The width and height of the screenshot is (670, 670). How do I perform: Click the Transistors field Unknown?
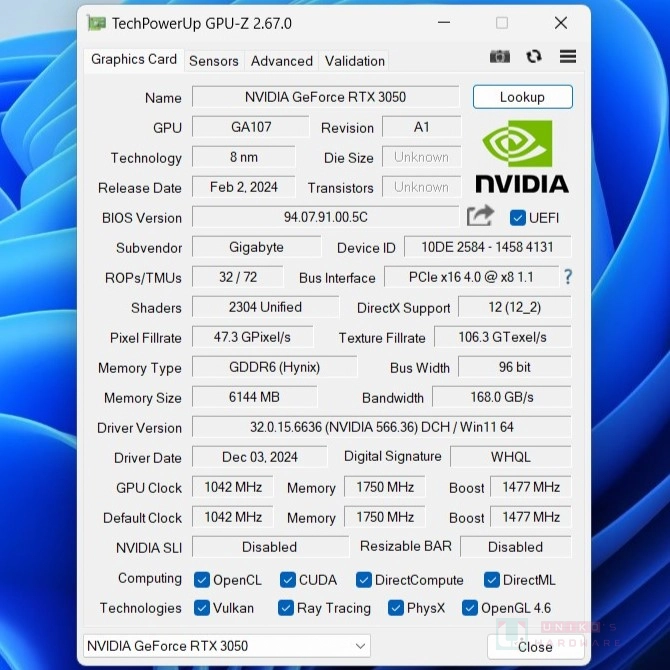coord(421,187)
